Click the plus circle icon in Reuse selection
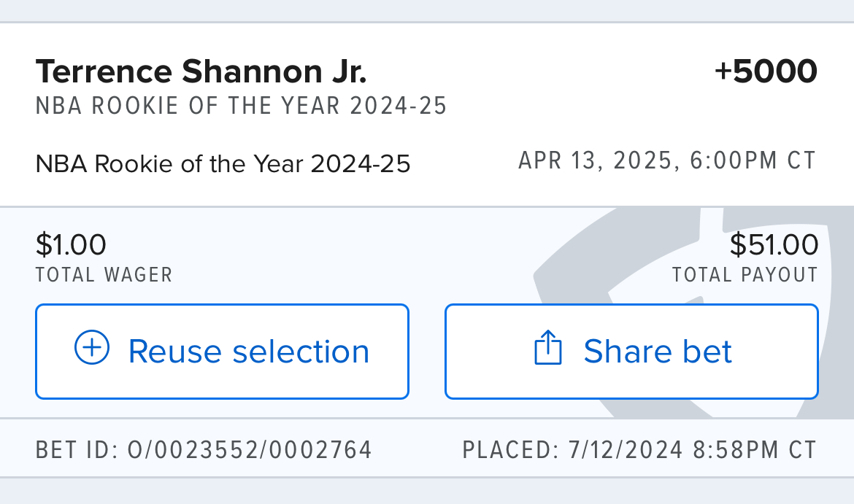 (x=92, y=349)
